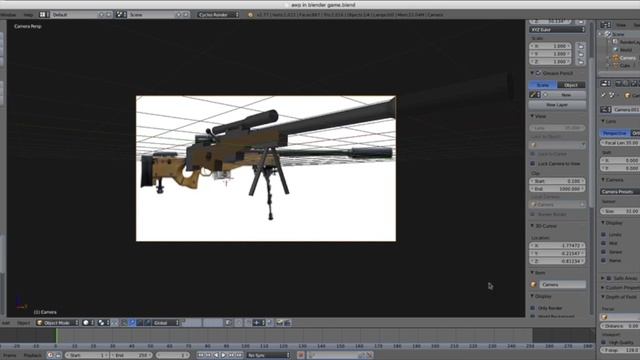Open the Object menu in 3D view header
This screenshot has height=360, width=640.
point(23,322)
